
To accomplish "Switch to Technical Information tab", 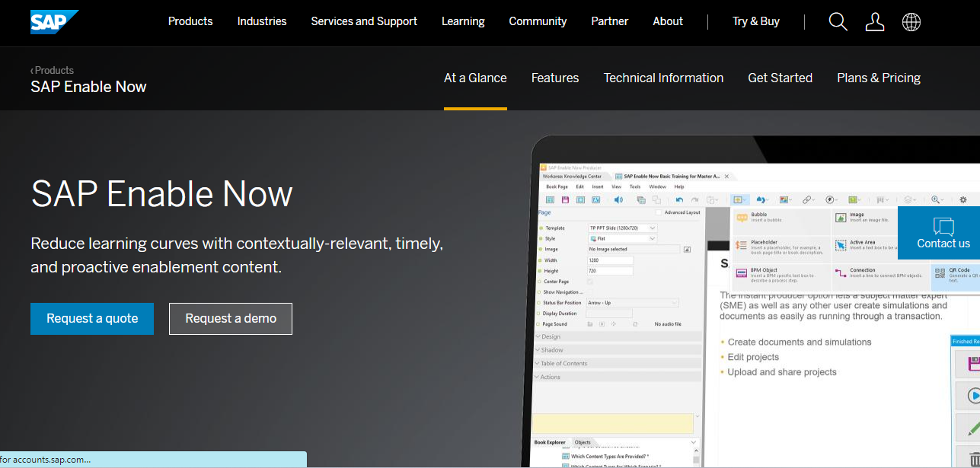I will click(663, 78).
